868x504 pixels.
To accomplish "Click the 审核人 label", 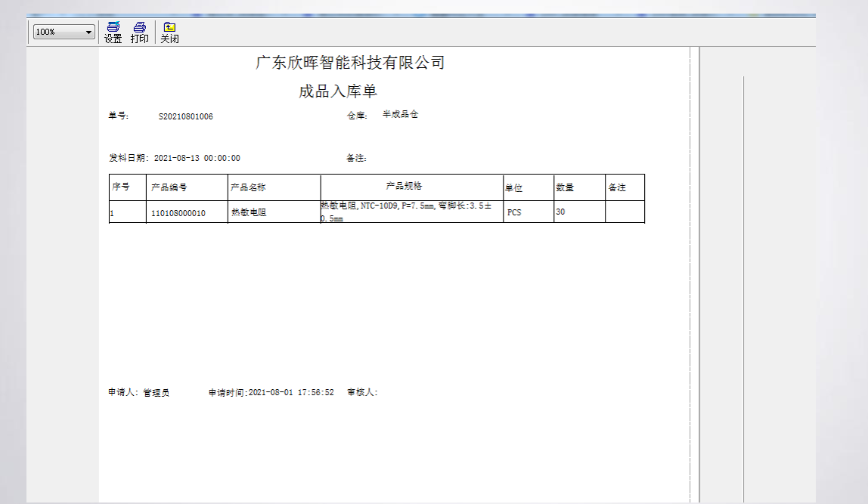I will tap(363, 392).
